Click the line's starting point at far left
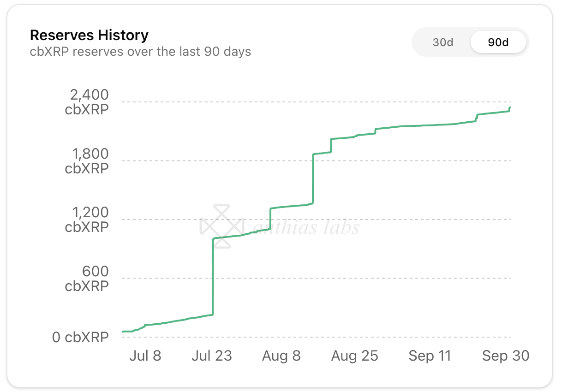Screen dimensions: 562x392 pyautogui.click(x=123, y=332)
